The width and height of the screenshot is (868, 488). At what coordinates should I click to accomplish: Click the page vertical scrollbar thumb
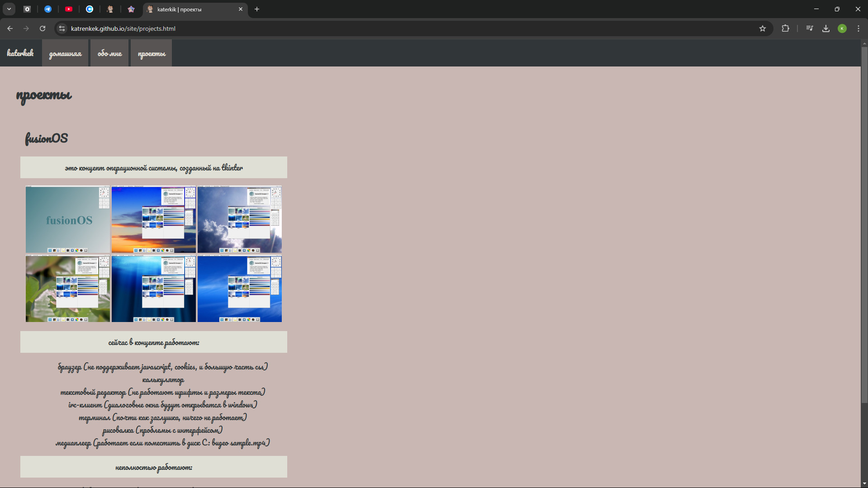click(864, 225)
